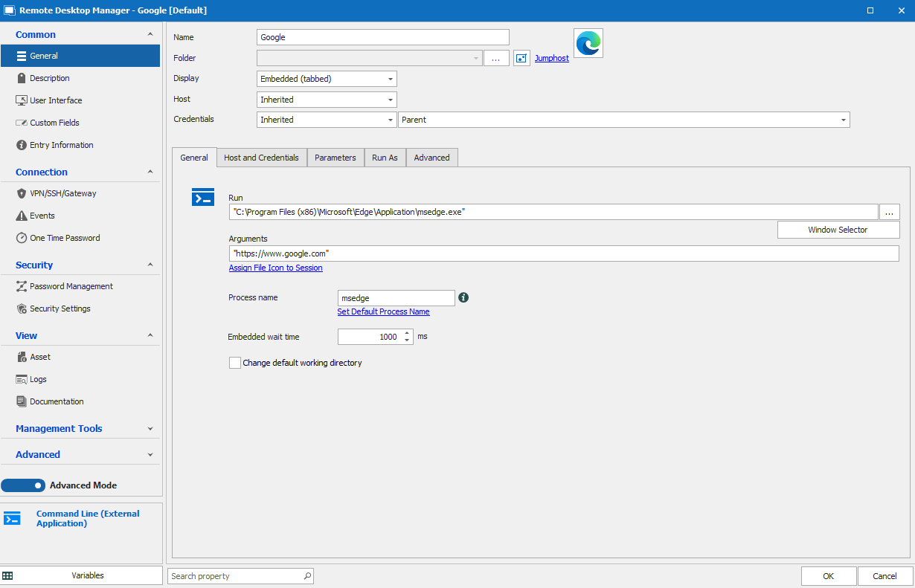Switch to the General tab
Image resolution: width=915 pixels, height=588 pixels.
(194, 158)
